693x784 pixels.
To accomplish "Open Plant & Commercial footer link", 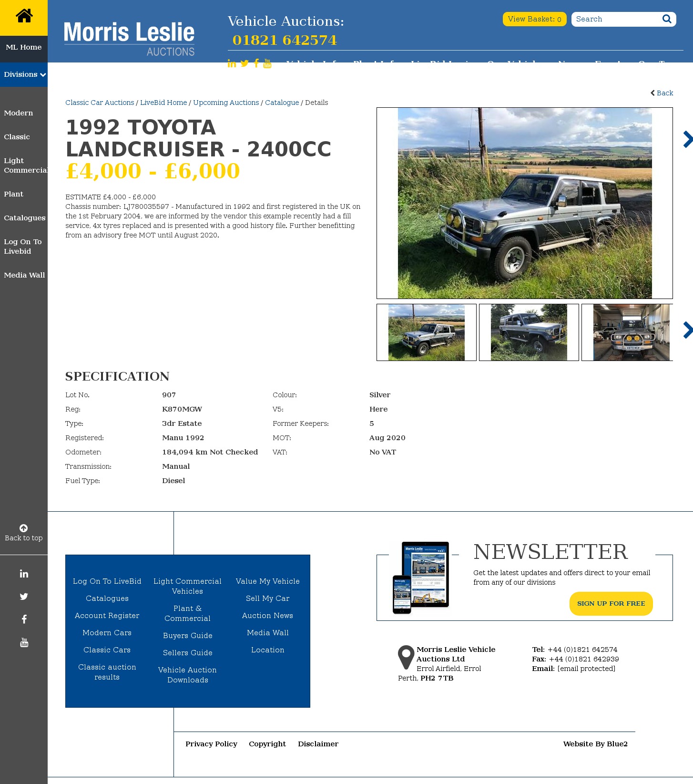I will click(x=188, y=613).
